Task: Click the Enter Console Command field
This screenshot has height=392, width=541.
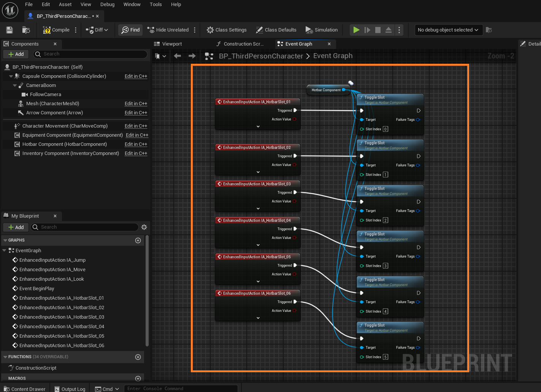Action: (x=181, y=389)
